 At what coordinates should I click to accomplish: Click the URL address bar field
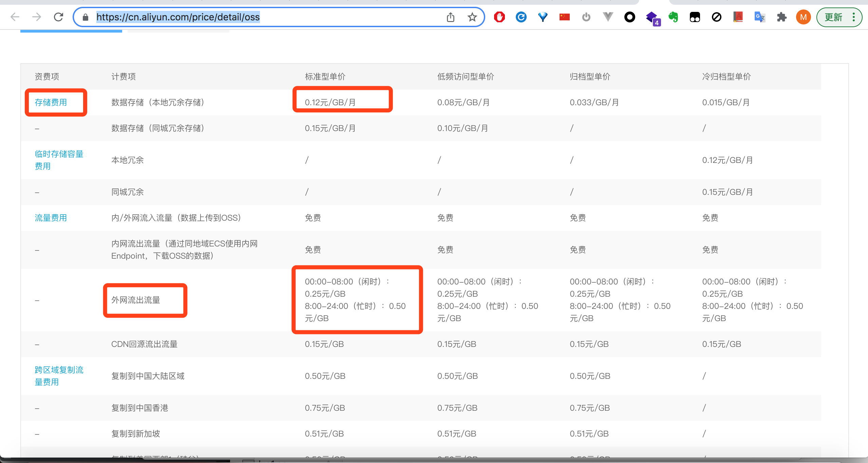point(265,17)
